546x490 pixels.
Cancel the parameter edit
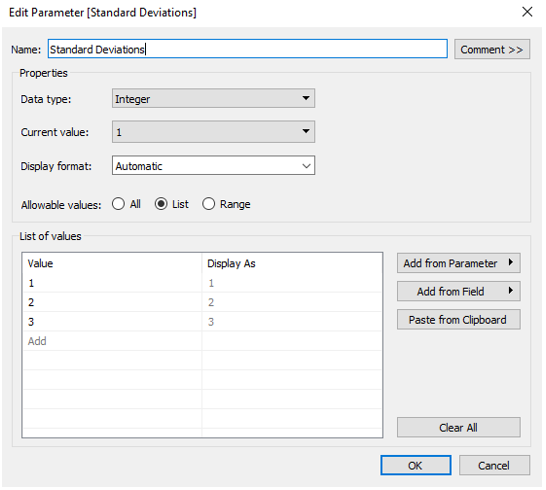coord(494,465)
